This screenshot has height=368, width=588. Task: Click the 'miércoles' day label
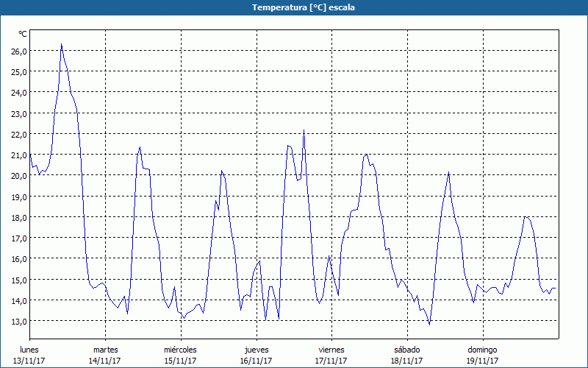click(x=180, y=349)
